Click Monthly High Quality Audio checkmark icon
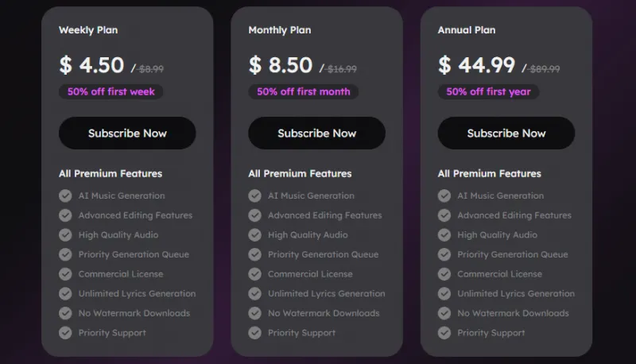The image size is (636, 364). [254, 235]
